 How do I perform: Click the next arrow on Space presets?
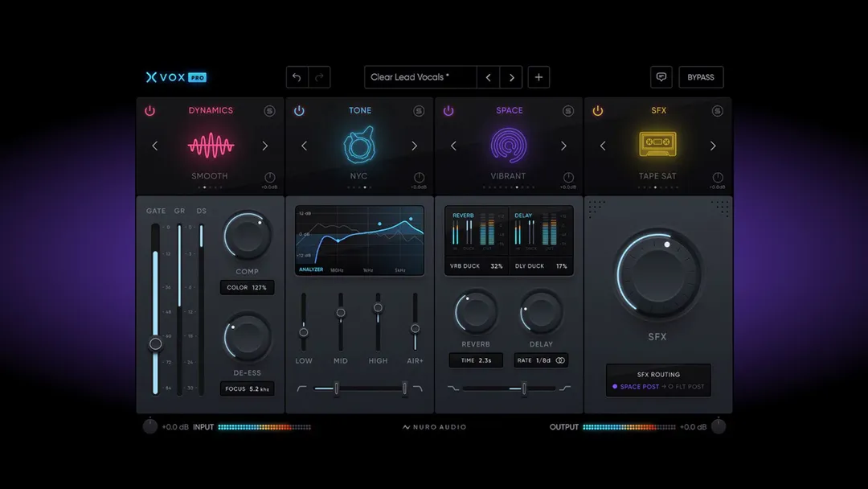563,146
